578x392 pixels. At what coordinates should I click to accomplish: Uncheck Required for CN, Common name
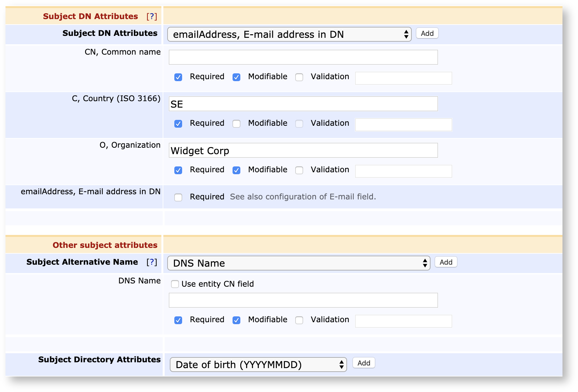click(x=178, y=77)
